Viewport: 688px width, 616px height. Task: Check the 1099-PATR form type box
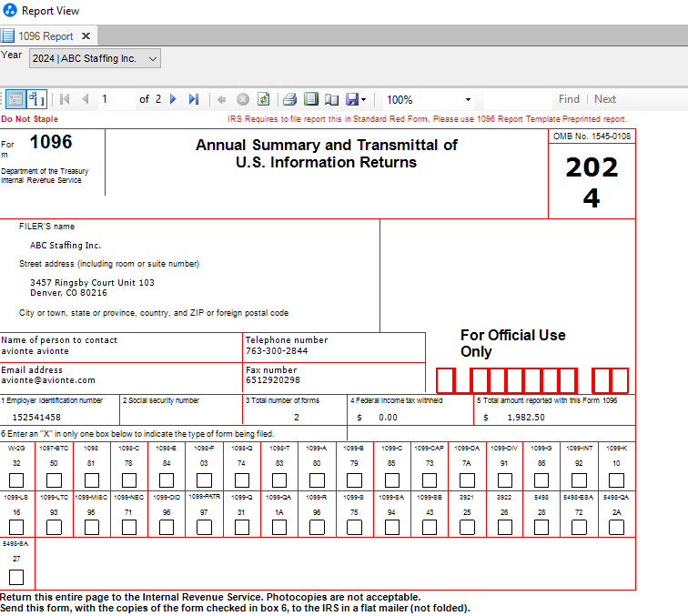coord(204,527)
